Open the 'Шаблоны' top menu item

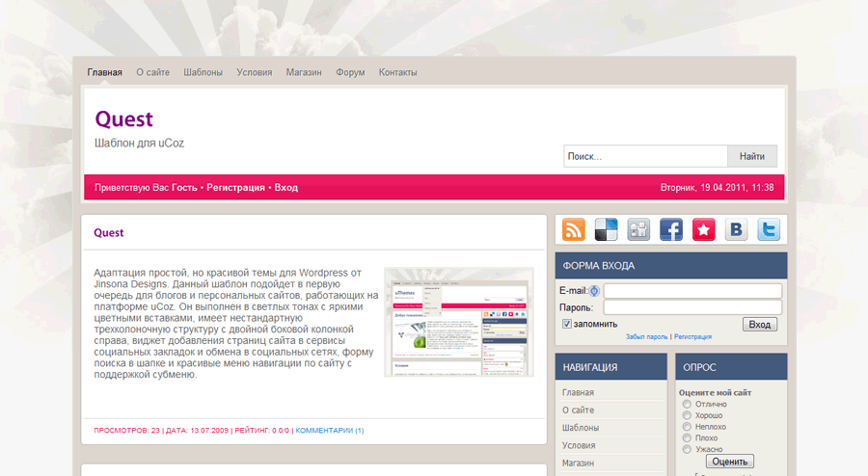203,72
